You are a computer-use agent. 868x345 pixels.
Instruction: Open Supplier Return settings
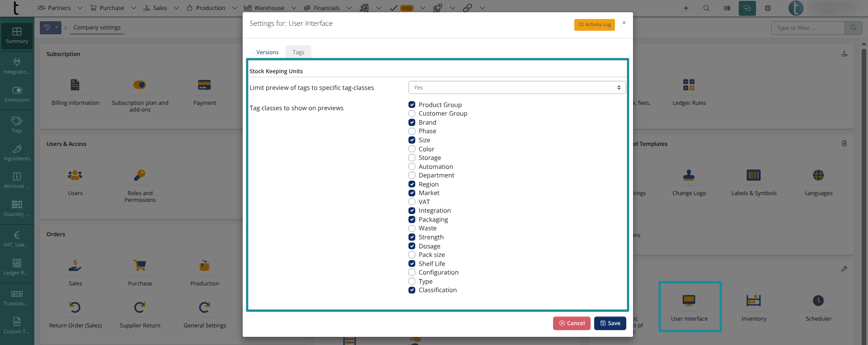(x=140, y=314)
